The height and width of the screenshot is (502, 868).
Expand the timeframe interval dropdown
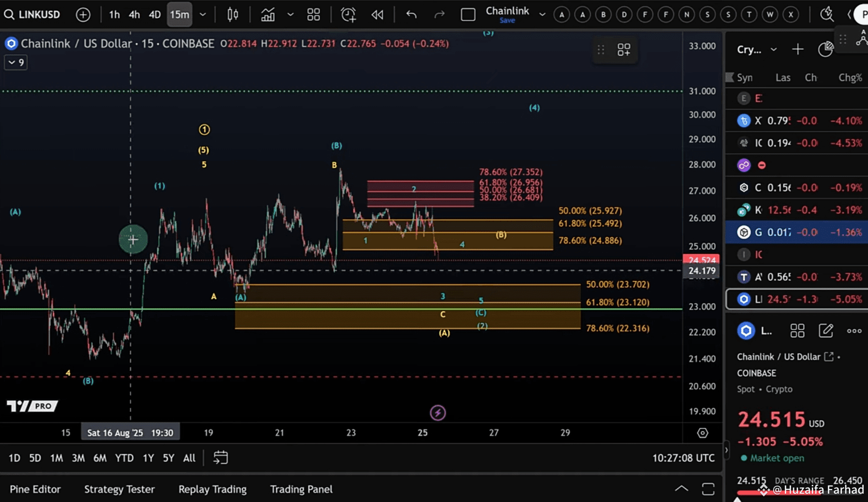(x=203, y=14)
